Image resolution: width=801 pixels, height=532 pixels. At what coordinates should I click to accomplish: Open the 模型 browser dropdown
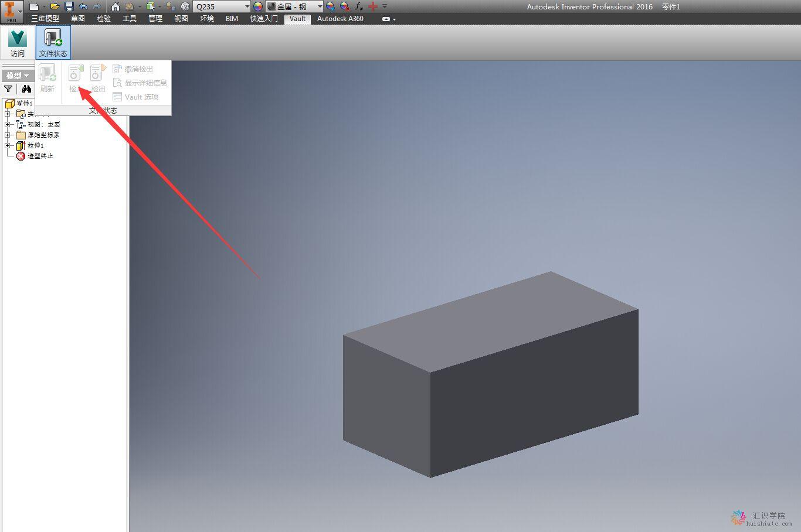click(18, 76)
